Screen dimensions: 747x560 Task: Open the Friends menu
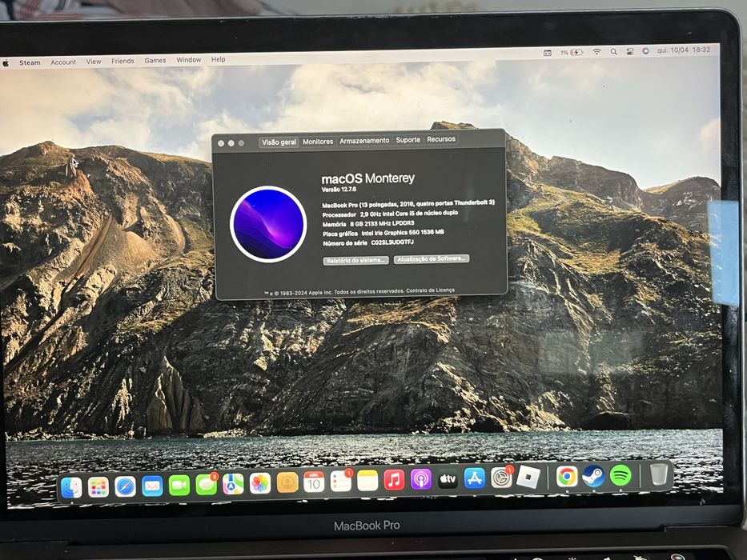click(x=122, y=61)
